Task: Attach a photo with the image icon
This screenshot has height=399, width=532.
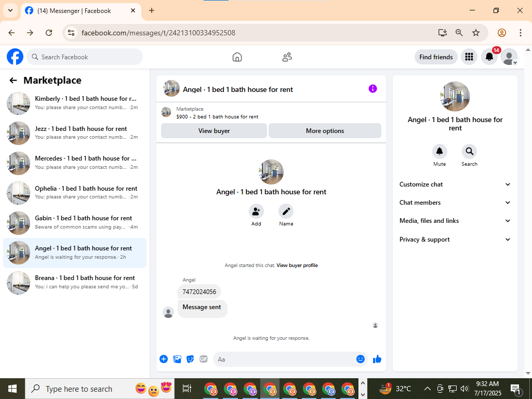Action: 177,359
